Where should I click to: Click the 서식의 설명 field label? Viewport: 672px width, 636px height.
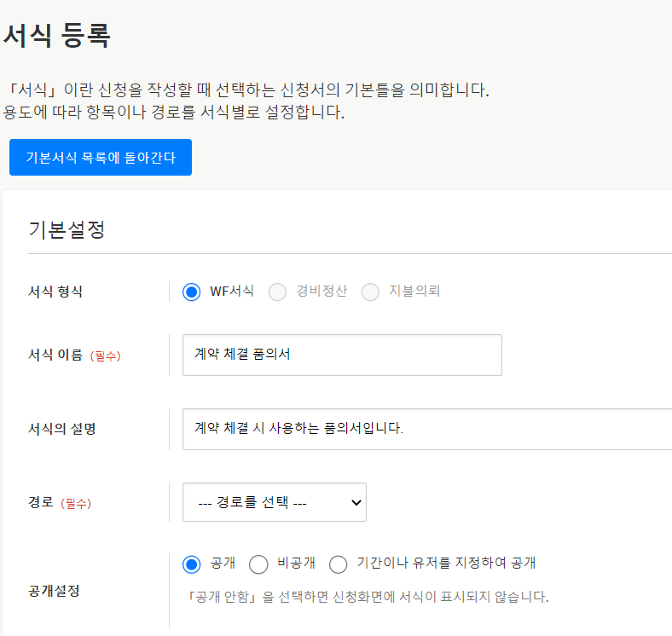point(62,429)
